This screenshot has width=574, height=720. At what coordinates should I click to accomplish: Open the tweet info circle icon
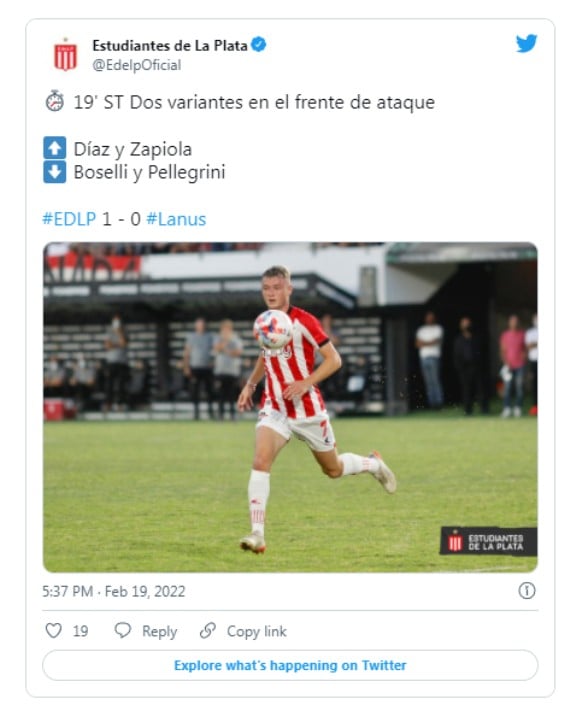coord(527,591)
